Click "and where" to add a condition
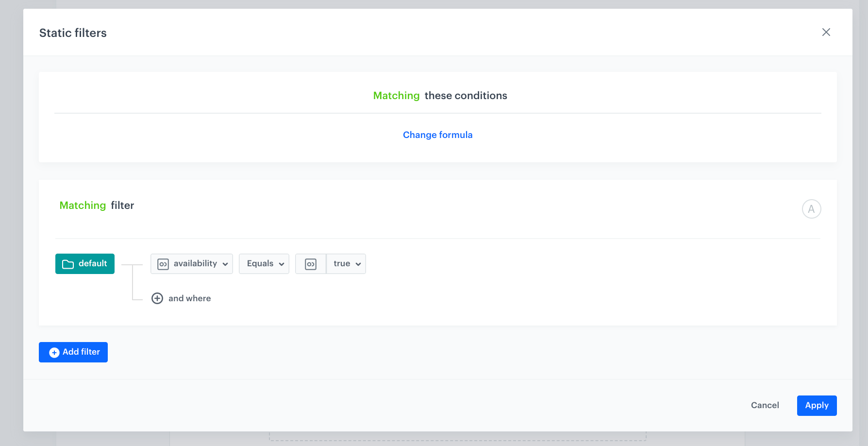The image size is (868, 446). [x=189, y=298]
